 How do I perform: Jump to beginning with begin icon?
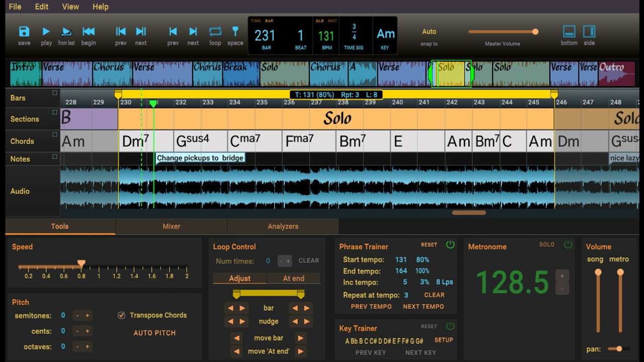[x=89, y=32]
